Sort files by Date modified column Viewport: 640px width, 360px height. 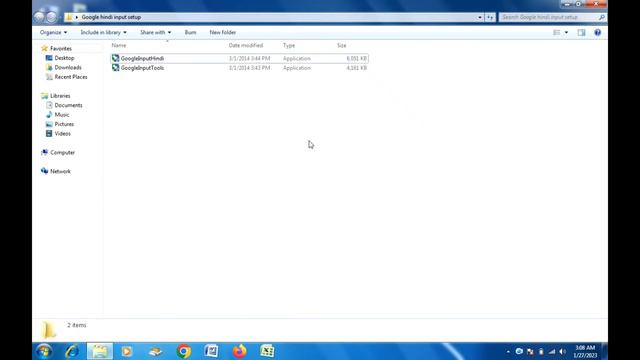[246, 45]
